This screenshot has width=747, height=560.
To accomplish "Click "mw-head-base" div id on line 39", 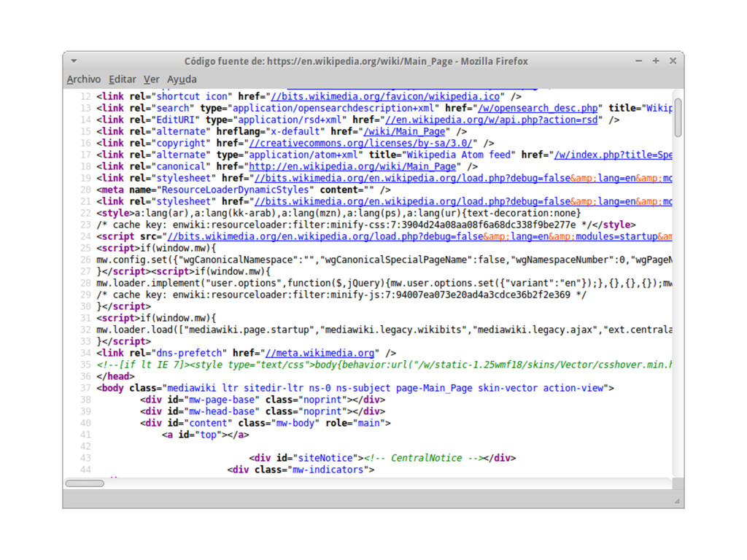I will [x=221, y=411].
